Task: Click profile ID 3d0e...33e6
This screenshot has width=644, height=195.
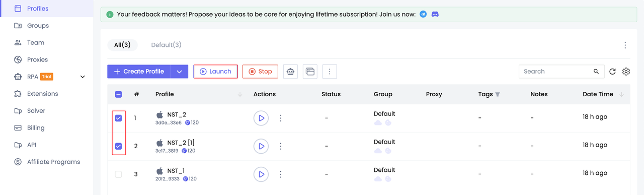Action: pos(168,122)
